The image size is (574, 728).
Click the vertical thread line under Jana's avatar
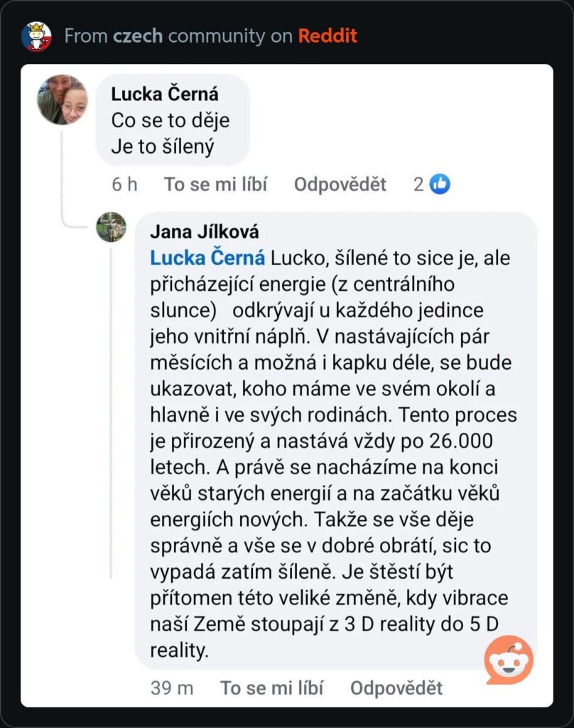tap(111, 413)
